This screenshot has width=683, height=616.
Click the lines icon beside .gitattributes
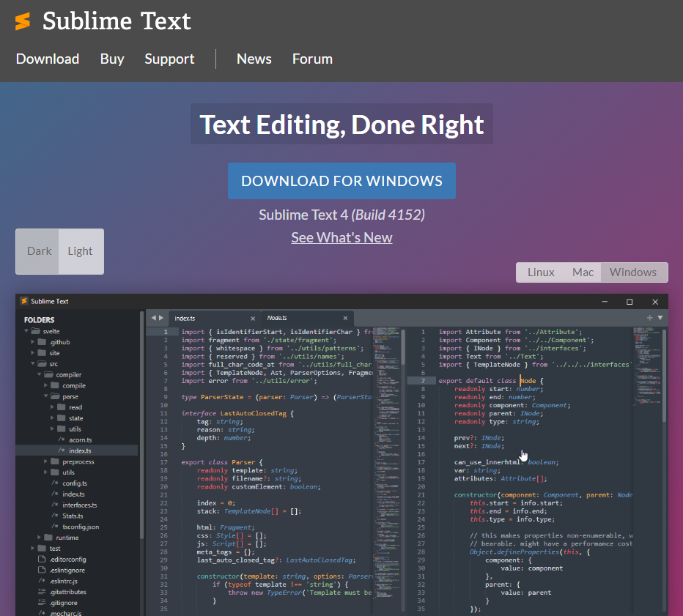42,592
